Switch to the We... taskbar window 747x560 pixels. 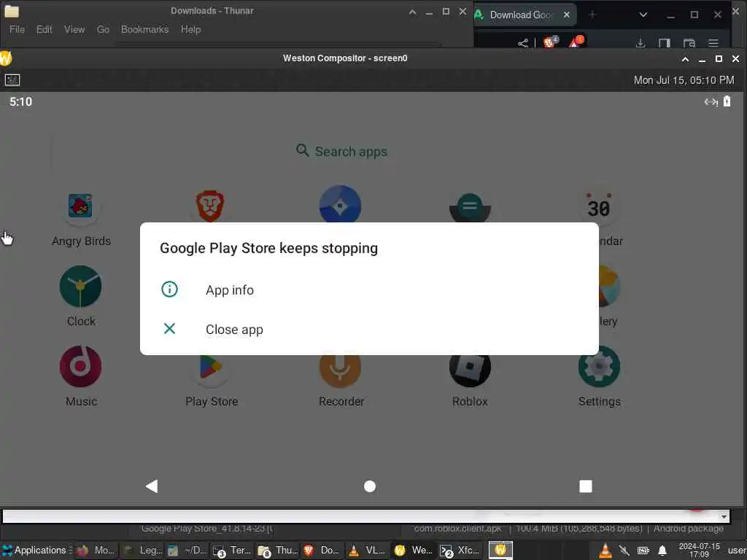(x=413, y=550)
